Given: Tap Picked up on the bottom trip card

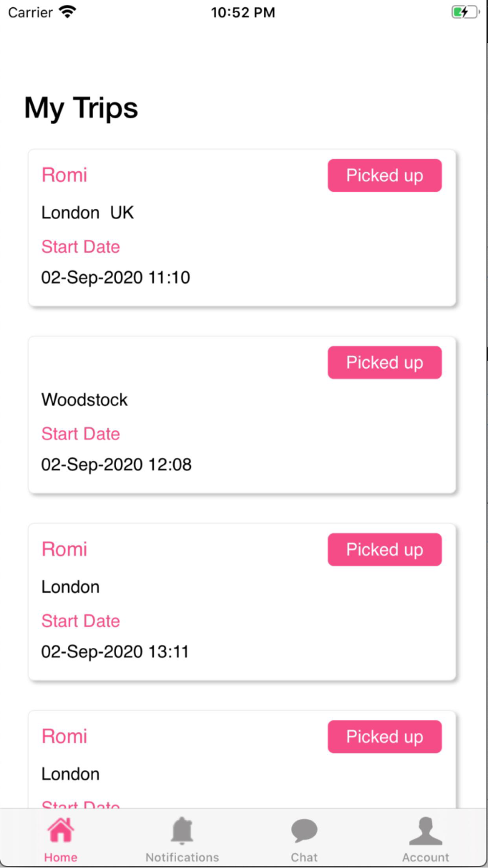Looking at the screenshot, I should (385, 737).
